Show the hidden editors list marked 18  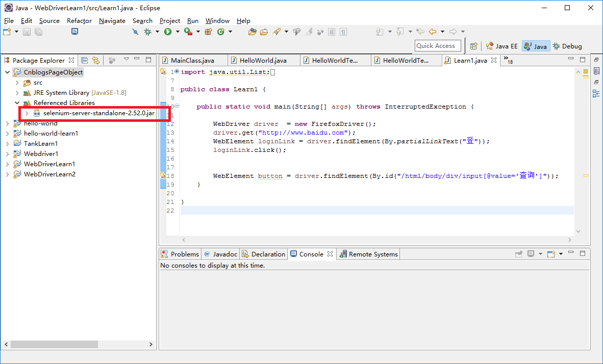(508, 60)
